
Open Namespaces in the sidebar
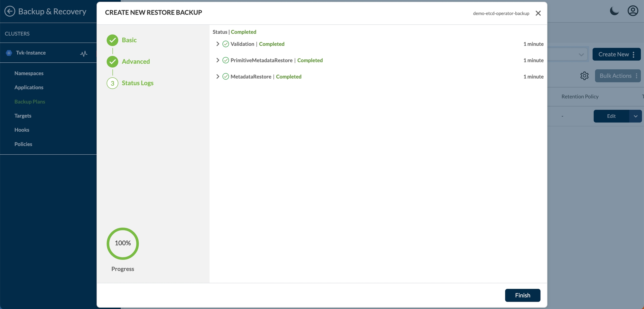click(x=29, y=73)
